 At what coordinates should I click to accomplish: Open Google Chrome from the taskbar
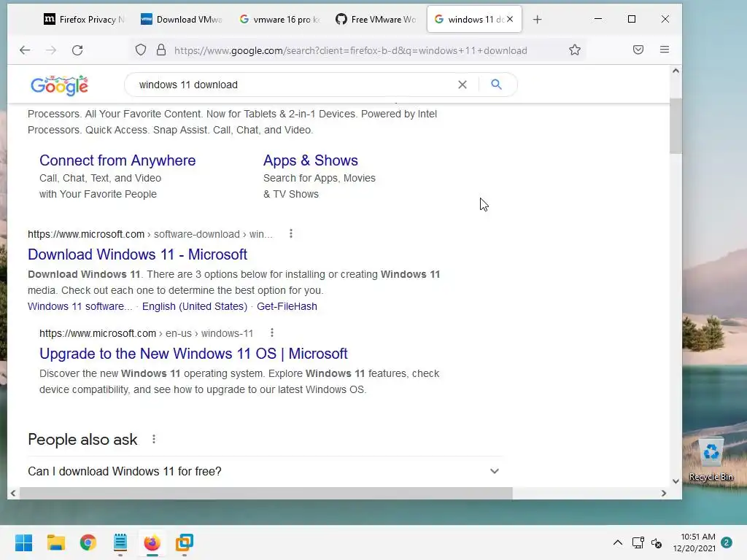[x=88, y=542]
